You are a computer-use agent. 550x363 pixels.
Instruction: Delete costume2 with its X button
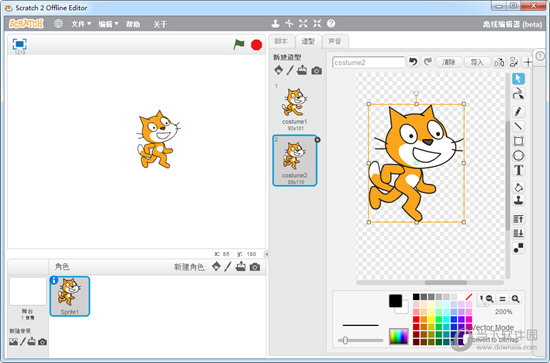point(317,140)
